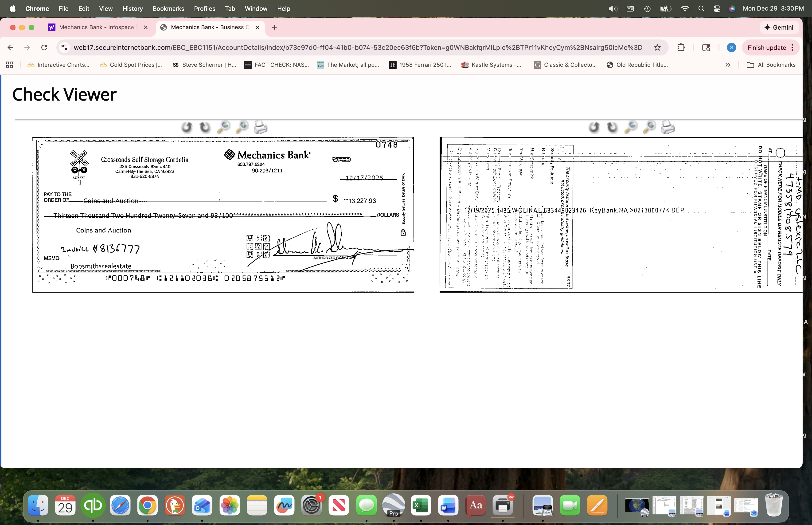Reload the Check Viewer page
Screen dimensions: 812x525
click(x=44, y=47)
